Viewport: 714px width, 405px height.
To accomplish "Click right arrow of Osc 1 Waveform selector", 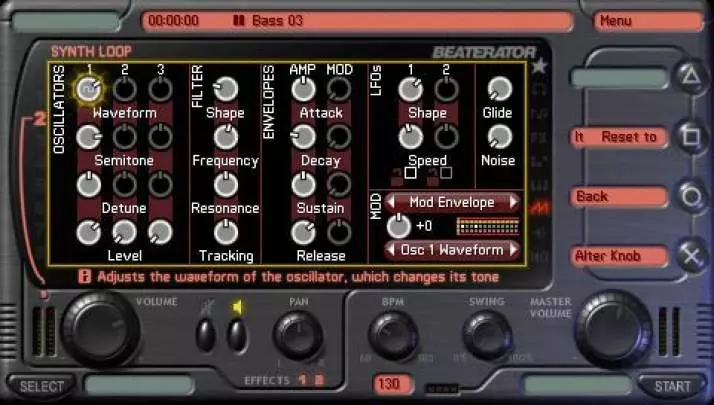I will 514,250.
